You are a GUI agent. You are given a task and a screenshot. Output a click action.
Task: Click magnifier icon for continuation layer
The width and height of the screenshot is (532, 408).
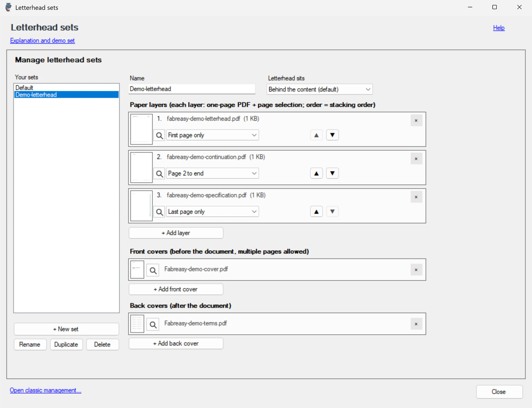click(x=159, y=174)
